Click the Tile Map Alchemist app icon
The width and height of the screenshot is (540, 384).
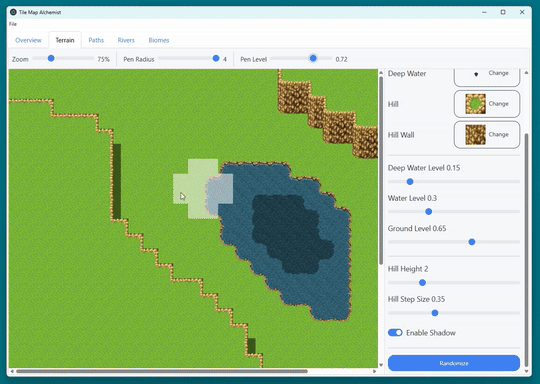(13, 12)
